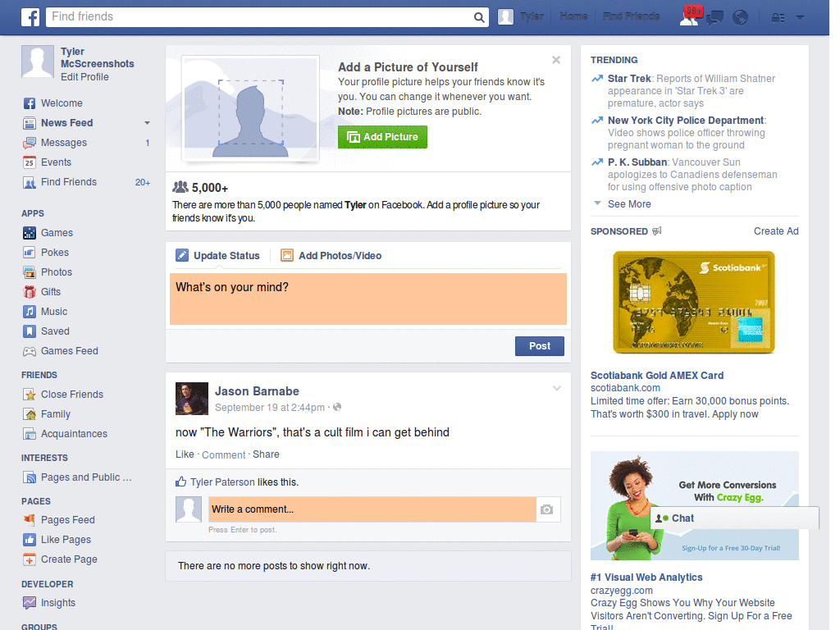Click the Write a comment field
Viewport: 840px width, 630px height.
tap(372, 509)
